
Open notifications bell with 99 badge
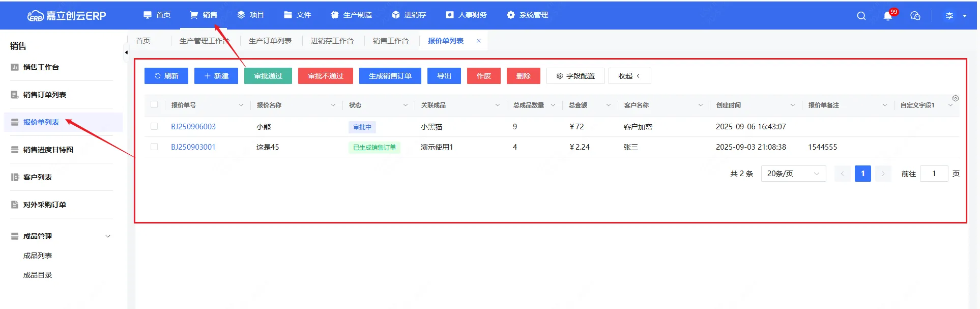tap(888, 16)
